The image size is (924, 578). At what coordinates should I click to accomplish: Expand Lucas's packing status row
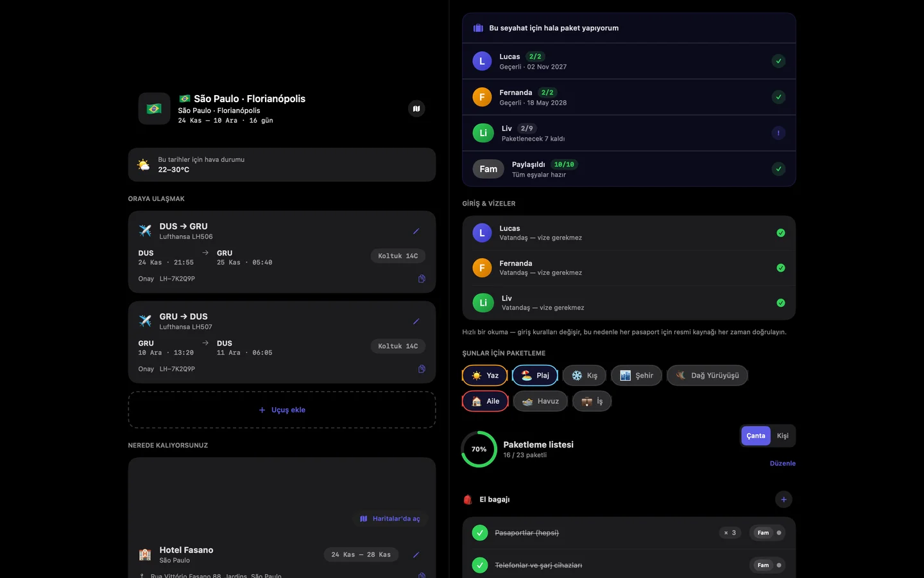pyautogui.click(x=629, y=61)
